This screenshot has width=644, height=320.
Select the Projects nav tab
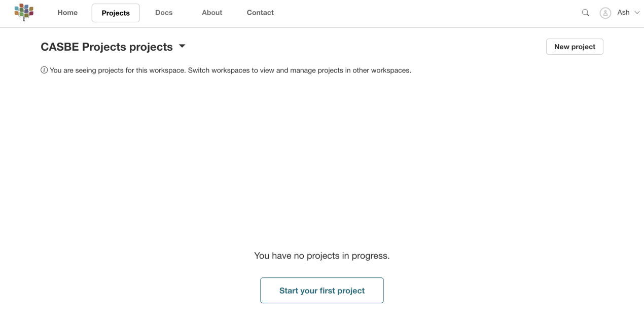[x=116, y=13]
